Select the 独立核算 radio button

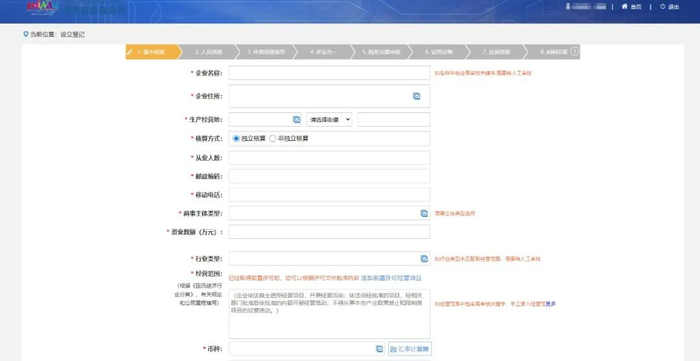point(236,139)
